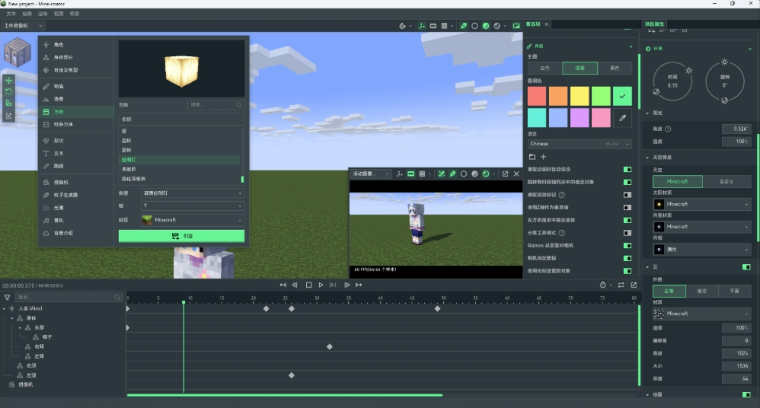Toggle the Gizmos always face camera setting
Image resolution: width=760 pixels, height=408 pixels.
point(627,246)
